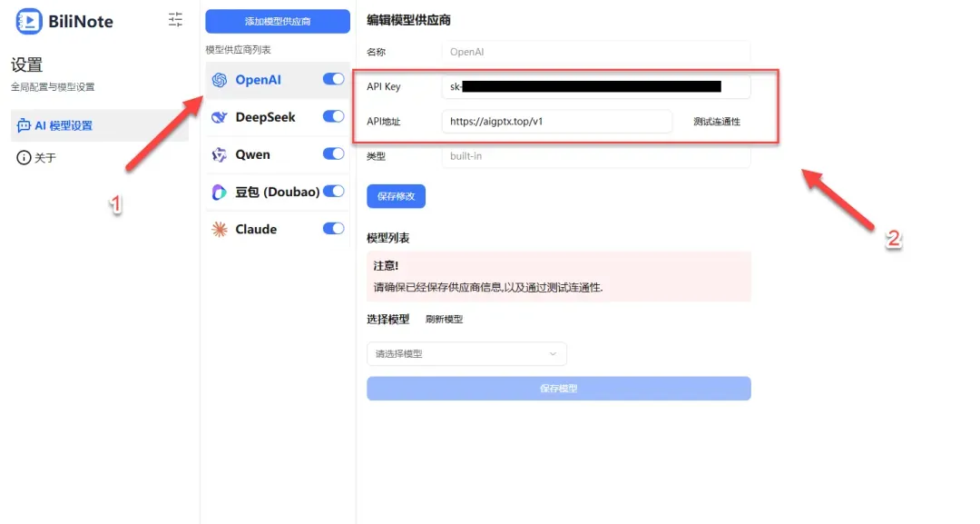Select 豆包 (Doubao) in provider list
Image resolution: width=980 pixels, height=524 pixels.
pos(278,192)
